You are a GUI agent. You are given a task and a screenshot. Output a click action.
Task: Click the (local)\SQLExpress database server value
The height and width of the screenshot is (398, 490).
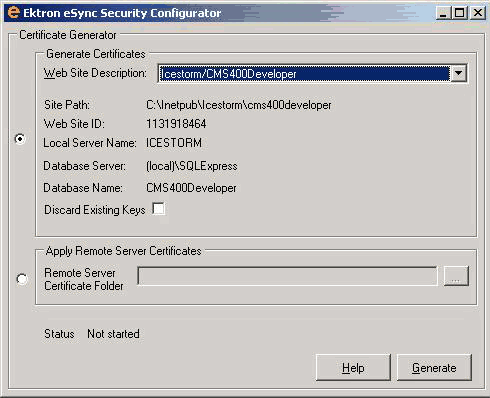tap(192, 166)
